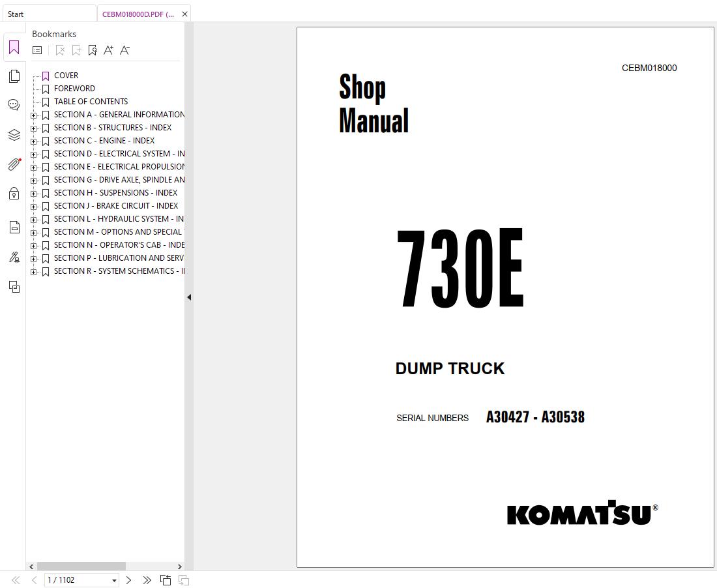
Task: Open the bottom sidebar panel icon with two overlapping pages
Action: coord(14,287)
